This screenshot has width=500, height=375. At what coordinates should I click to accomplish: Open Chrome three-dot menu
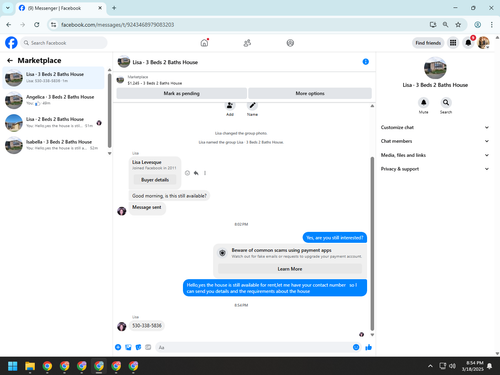coord(492,24)
